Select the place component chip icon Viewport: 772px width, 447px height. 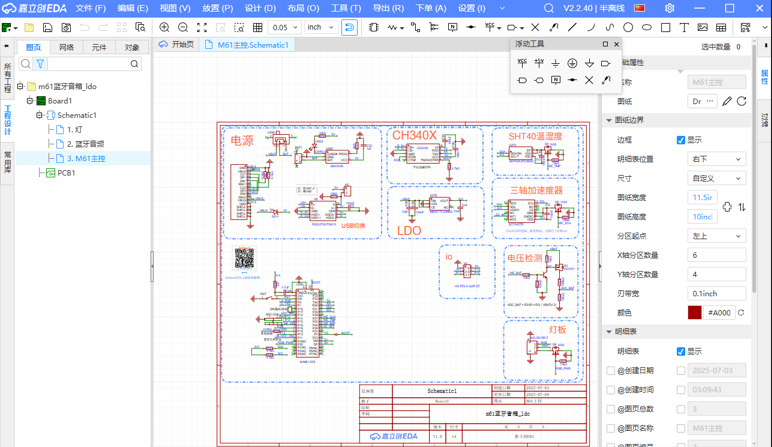(374, 28)
